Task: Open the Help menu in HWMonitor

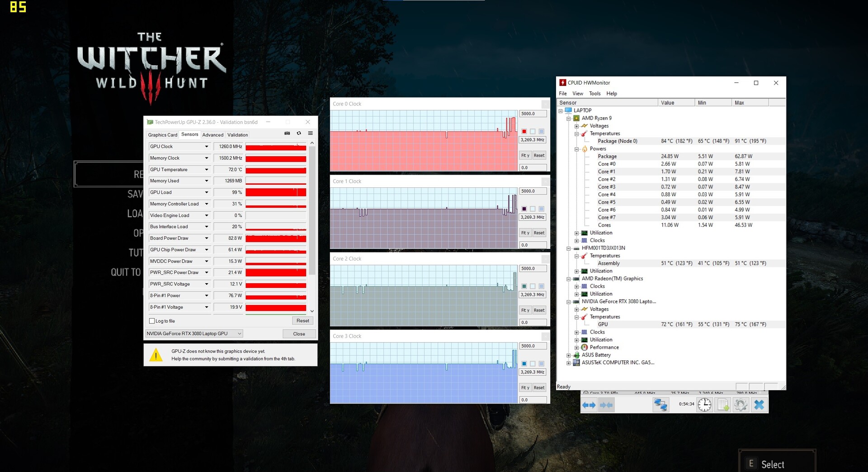Action: coord(612,94)
